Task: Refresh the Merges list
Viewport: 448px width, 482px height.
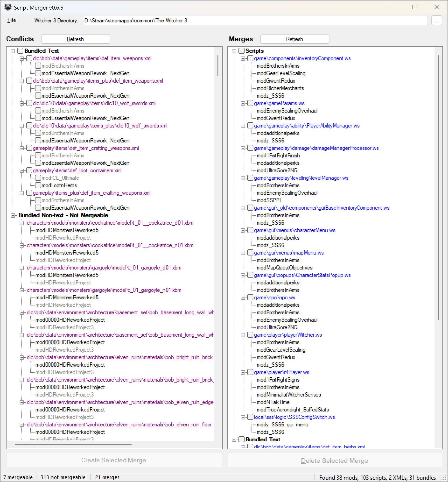Action: point(294,39)
